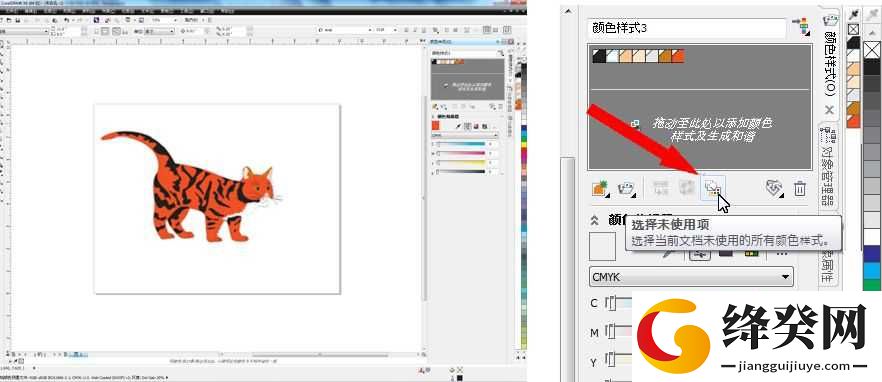Pick black swatch in narrow document palette
Viewport: 882px width, 382px height.
click(853, 42)
